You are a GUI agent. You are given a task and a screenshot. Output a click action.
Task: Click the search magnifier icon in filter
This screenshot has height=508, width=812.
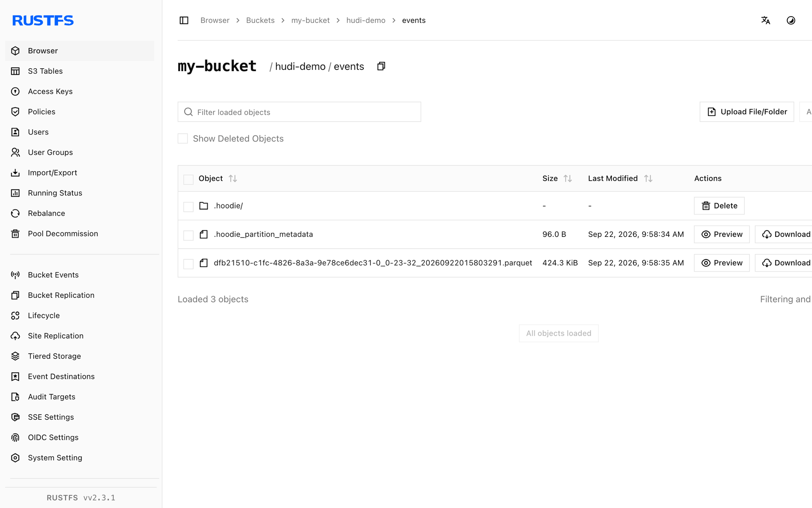[188, 112]
